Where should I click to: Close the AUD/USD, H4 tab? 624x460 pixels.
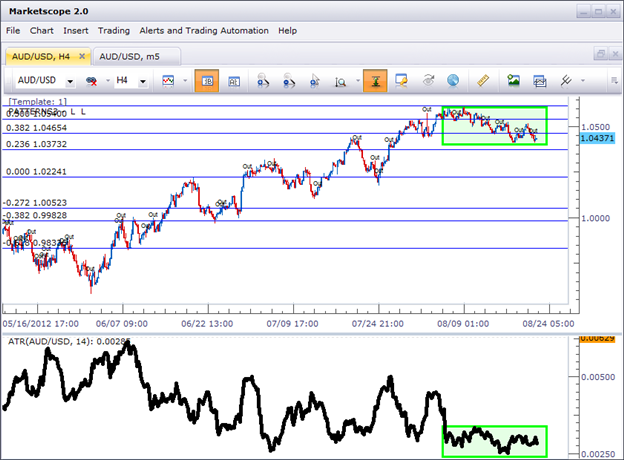coord(82,56)
